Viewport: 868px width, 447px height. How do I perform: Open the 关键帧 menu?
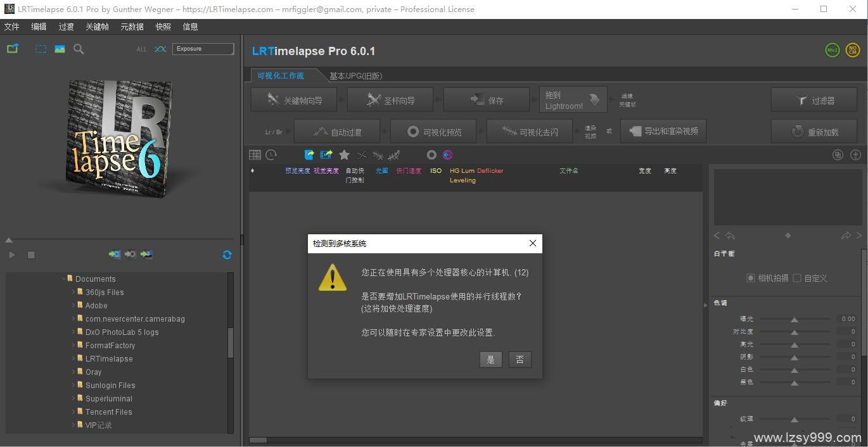[x=97, y=27]
